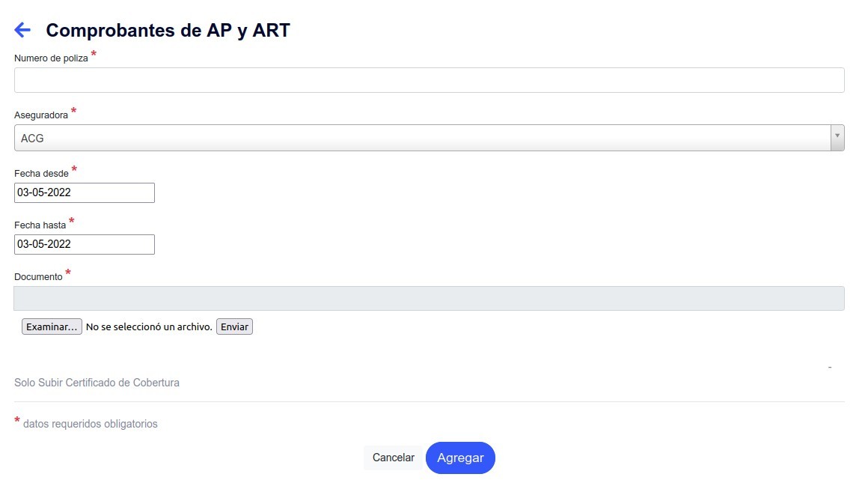Click the Numero de poliza label
868x486 pixels.
[51, 58]
